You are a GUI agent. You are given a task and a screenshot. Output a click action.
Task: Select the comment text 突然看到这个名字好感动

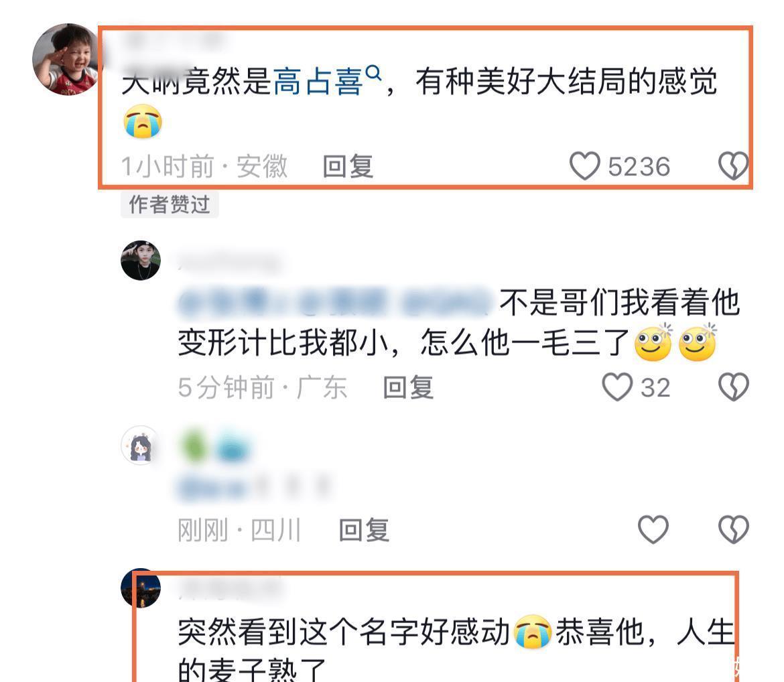pyautogui.click(x=344, y=632)
